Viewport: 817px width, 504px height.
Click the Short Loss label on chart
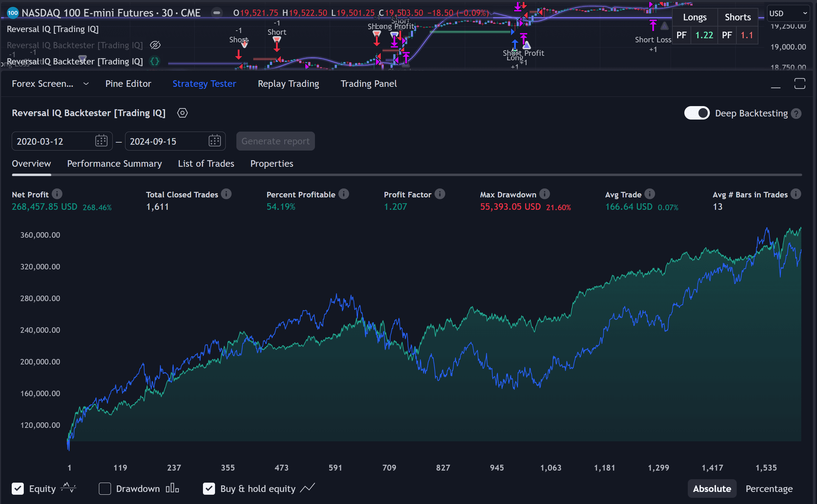(653, 40)
